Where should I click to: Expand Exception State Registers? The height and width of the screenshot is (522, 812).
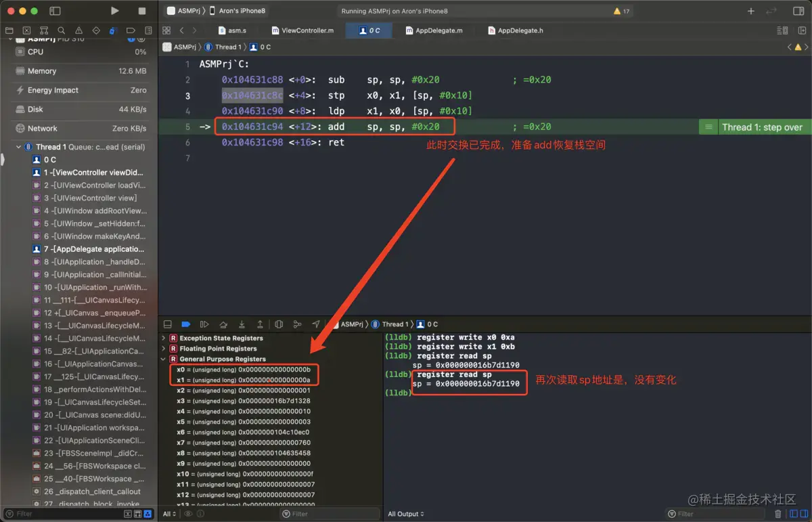coord(163,338)
